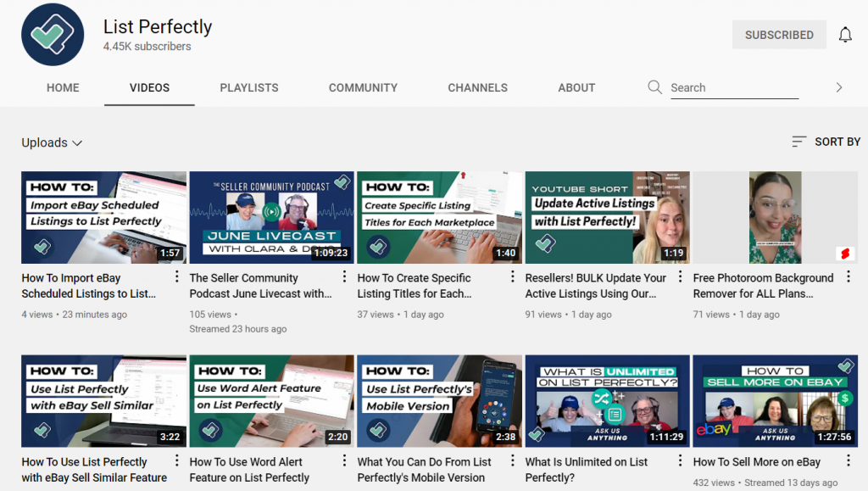Click the List Perfectly channel avatar logo
The image size is (868, 491).
53,34
